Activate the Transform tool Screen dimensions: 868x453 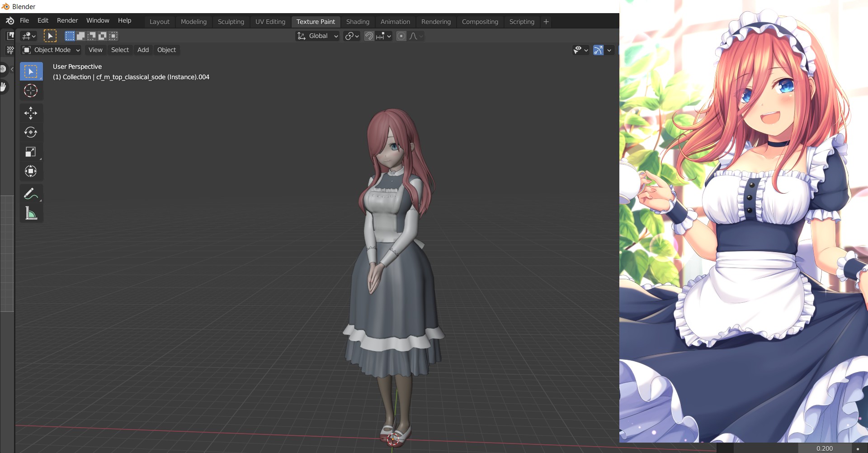(x=31, y=171)
